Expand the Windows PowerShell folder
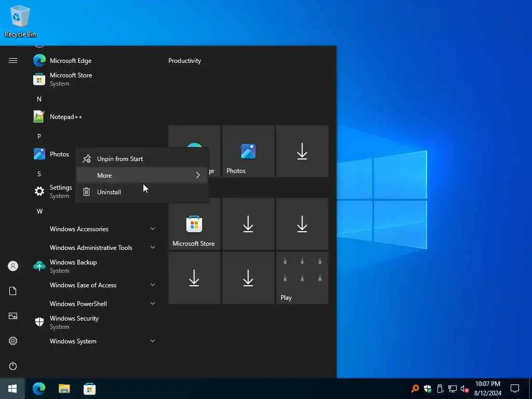 coord(95,303)
